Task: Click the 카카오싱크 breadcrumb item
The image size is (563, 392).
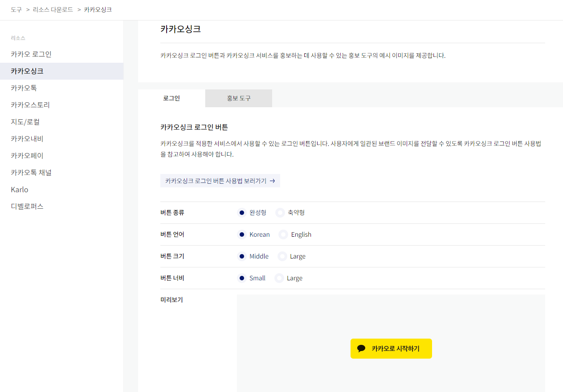Action: tap(98, 9)
